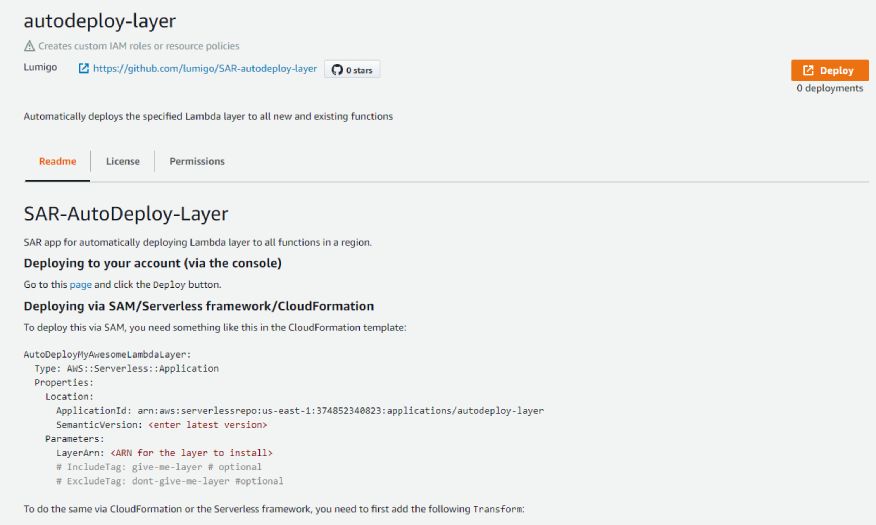
Task: Click 'Creates custom IAM roles or resource policies' text
Action: tap(139, 46)
